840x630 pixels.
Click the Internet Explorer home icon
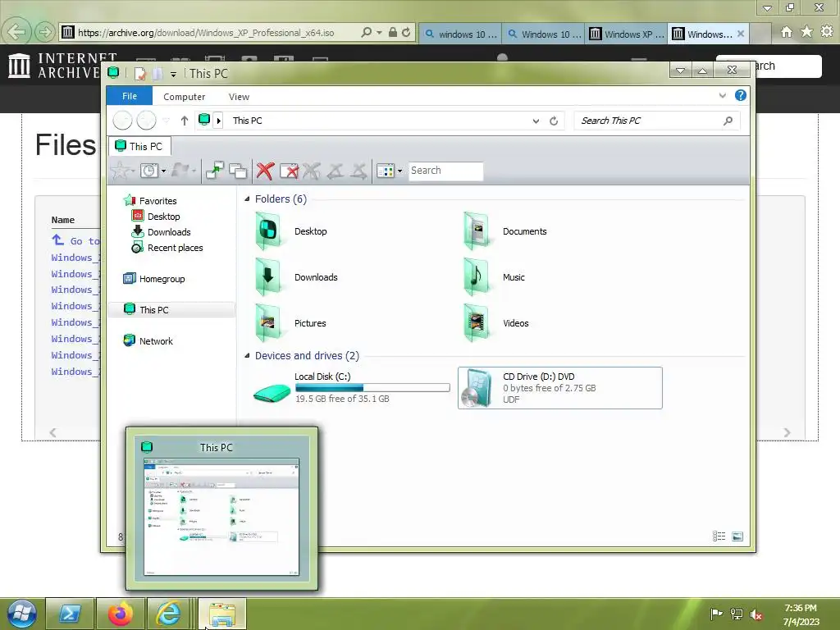(787, 32)
